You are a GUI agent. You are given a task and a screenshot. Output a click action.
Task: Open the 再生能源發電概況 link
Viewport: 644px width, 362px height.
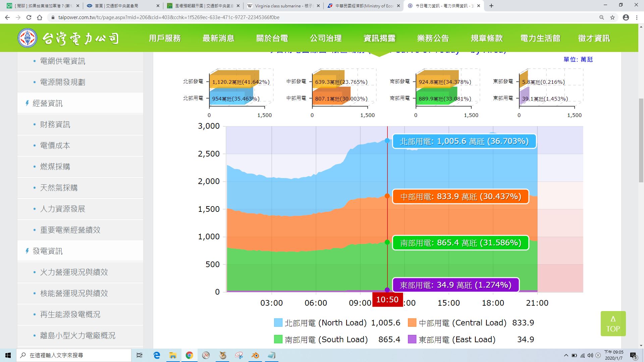tap(70, 314)
